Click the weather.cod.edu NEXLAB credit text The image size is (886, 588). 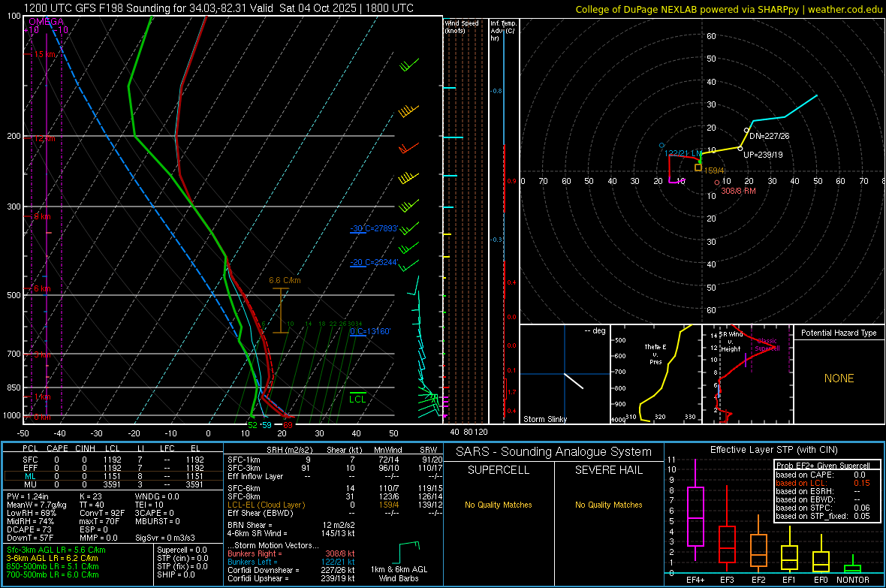[x=728, y=9]
